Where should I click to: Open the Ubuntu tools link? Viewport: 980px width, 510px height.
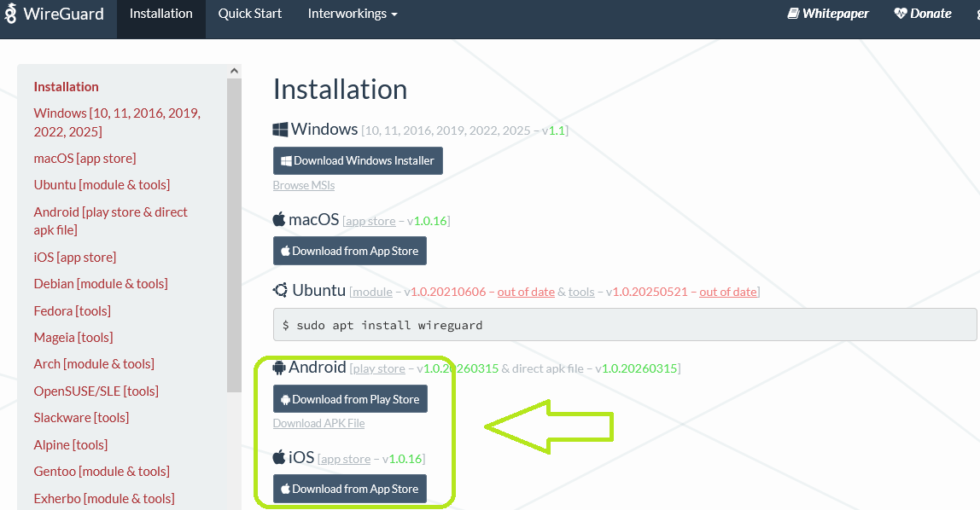tap(581, 293)
